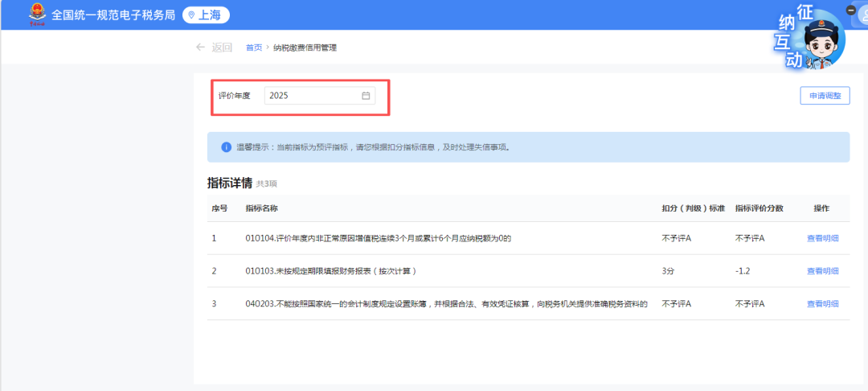Click the 指标名称 column header
Viewport: 868px width, 391px height.
pos(262,208)
